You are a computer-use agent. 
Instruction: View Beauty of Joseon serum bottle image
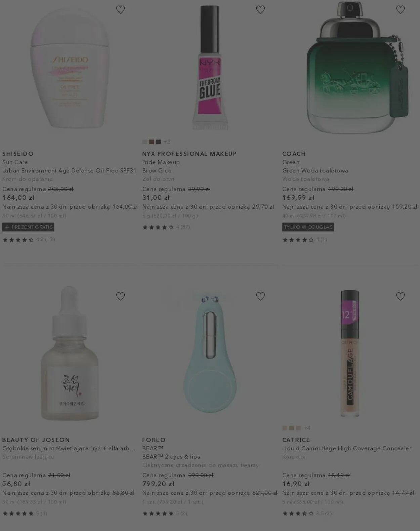pos(70,353)
